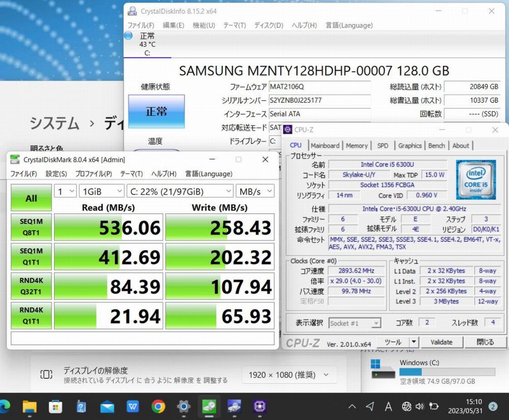Click the total host writes value 10337 GB

coord(472,100)
